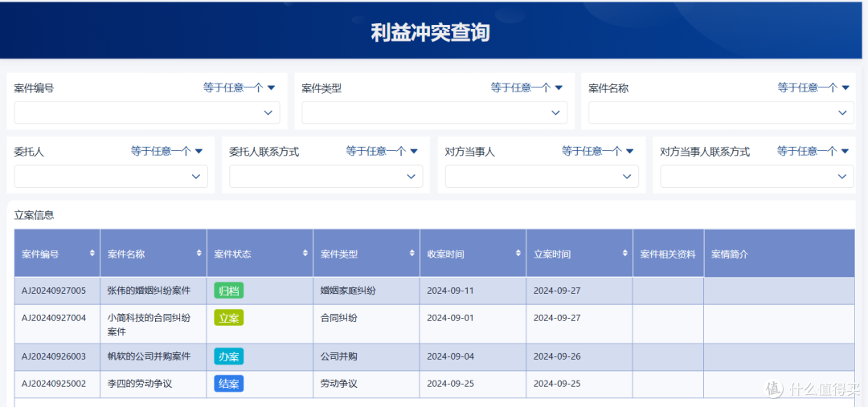Change 等于任意一个 condition for 案件编号
The image size is (868, 407).
pos(240,88)
